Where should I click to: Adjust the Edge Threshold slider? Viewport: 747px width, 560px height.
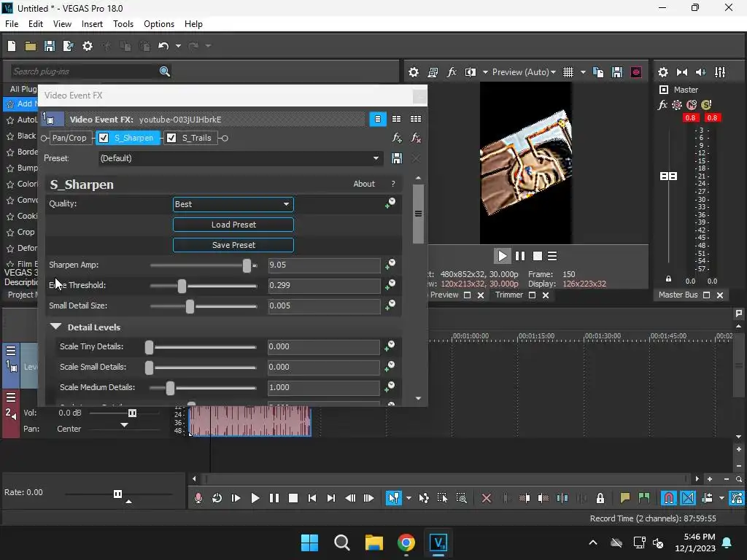point(182,286)
